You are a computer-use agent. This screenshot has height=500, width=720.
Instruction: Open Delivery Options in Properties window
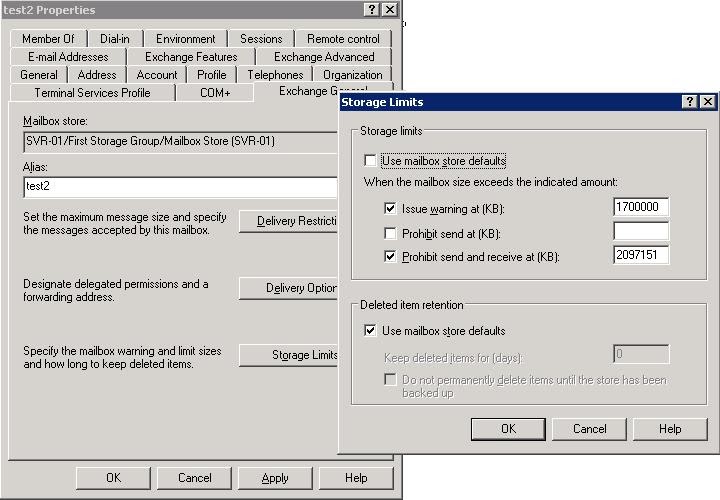[288, 288]
